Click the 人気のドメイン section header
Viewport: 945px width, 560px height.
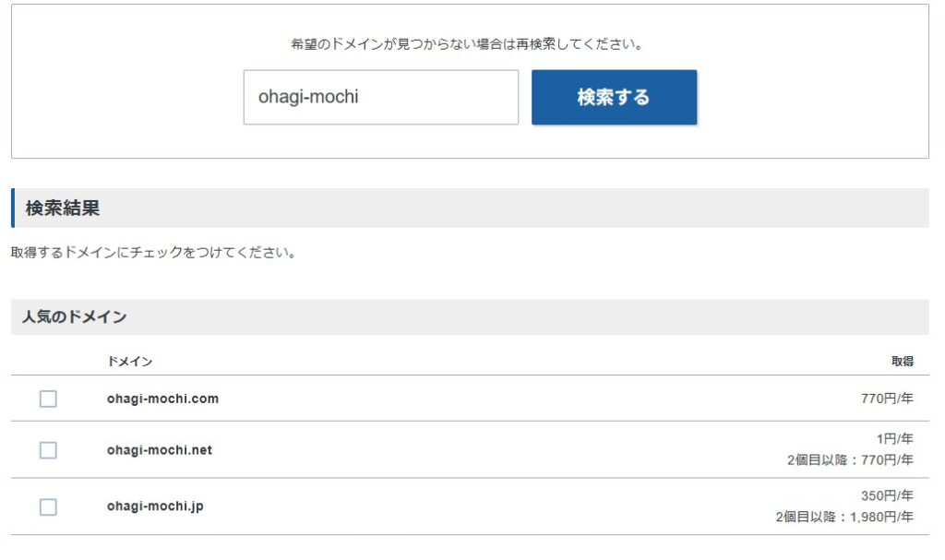(75, 316)
